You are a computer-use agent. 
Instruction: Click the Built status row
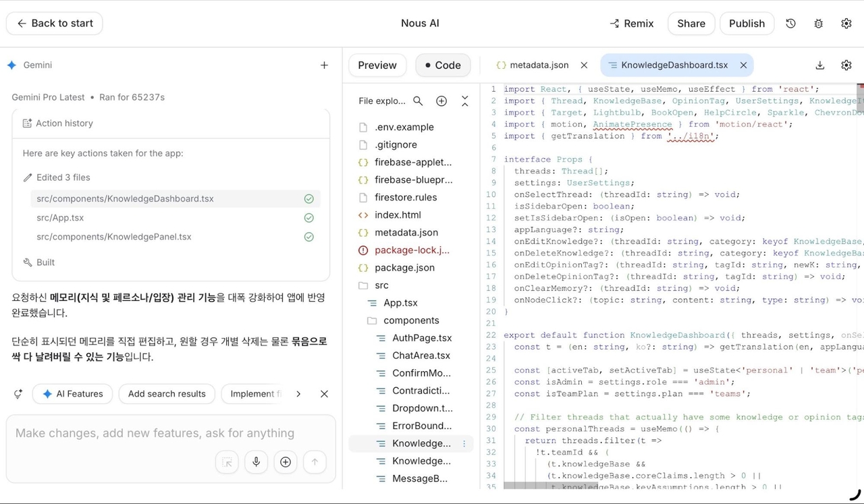tap(39, 262)
